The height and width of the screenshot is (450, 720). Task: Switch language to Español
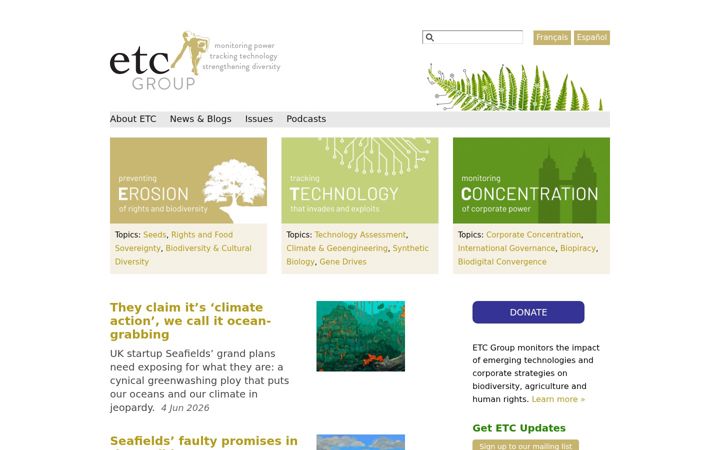592,37
